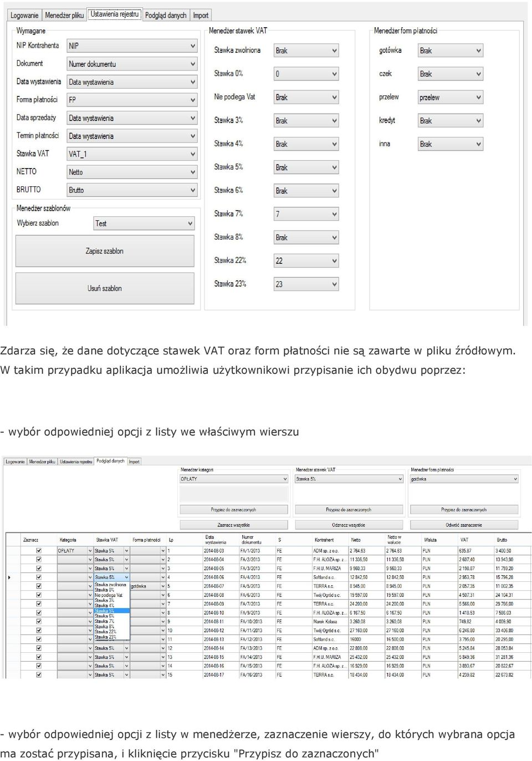Open Menedżer stawek VAT dropdown showing Stawka 5%
532x761 pixels.
tap(349, 479)
